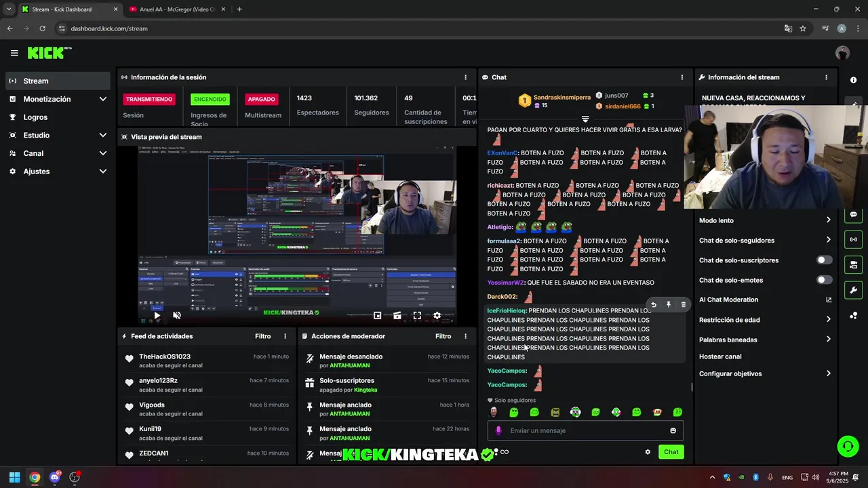Open the green support headset button
The width and height of the screenshot is (868, 488).
[848, 446]
